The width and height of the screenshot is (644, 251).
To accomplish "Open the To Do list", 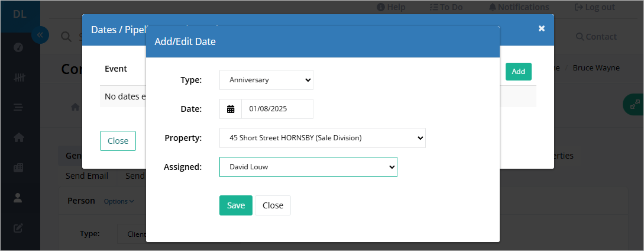I will tap(446, 7).
